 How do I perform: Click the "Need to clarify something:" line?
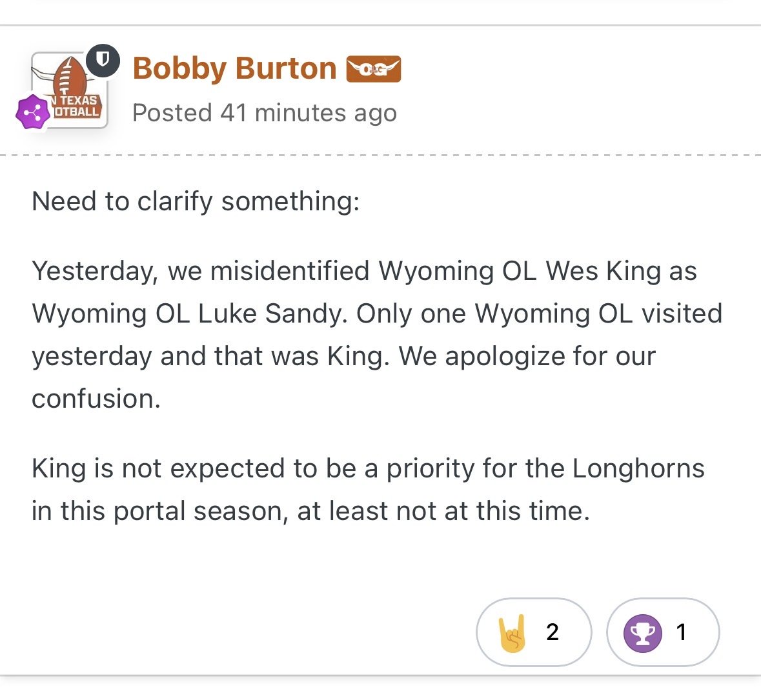click(x=196, y=201)
